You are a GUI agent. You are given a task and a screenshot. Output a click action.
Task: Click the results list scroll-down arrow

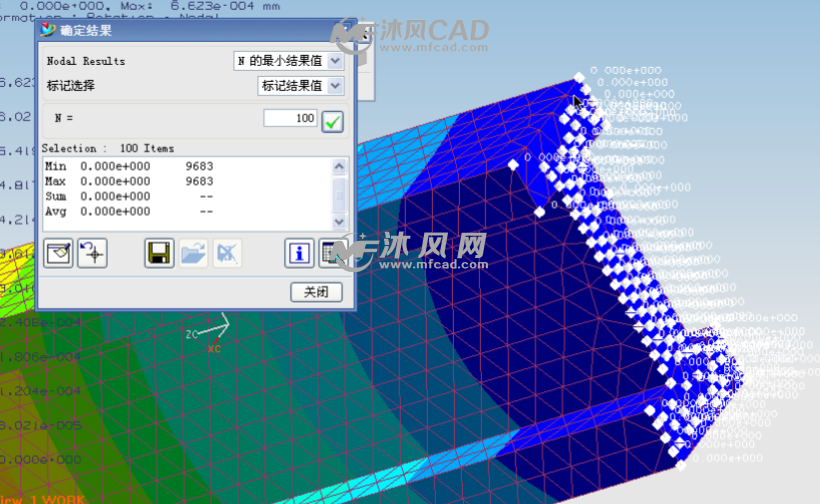339,222
